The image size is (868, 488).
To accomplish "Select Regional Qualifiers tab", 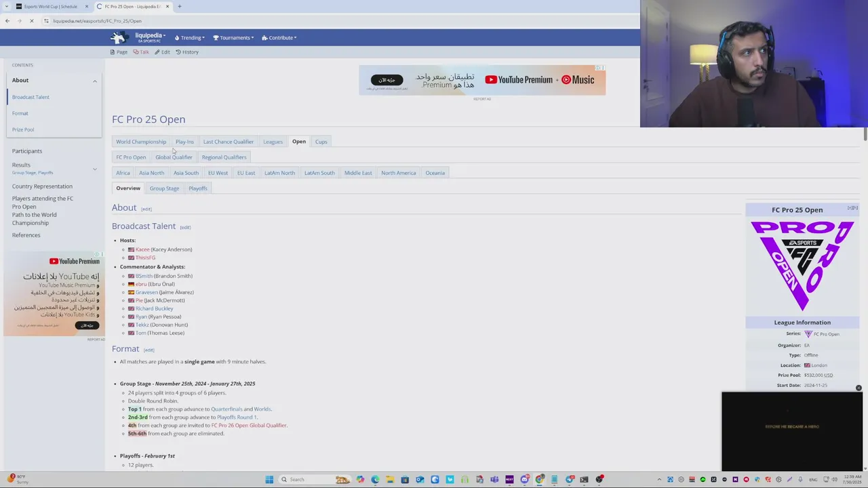I will click(224, 157).
